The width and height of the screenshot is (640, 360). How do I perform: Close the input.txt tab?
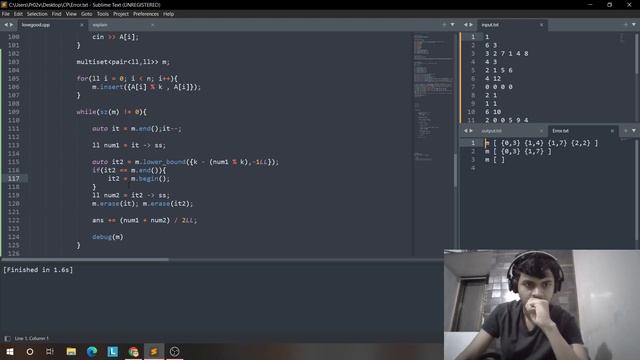click(542, 25)
